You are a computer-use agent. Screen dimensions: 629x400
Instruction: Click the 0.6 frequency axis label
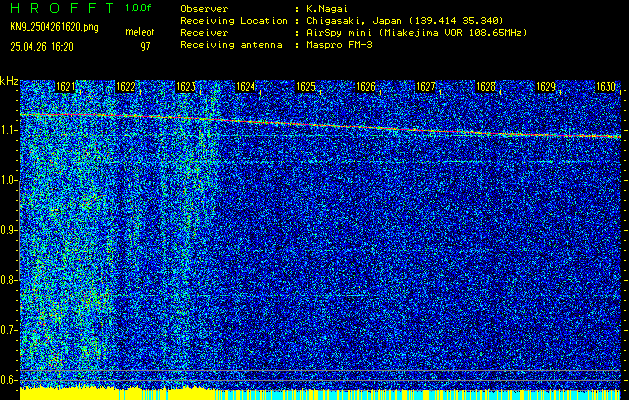[x=9, y=380]
